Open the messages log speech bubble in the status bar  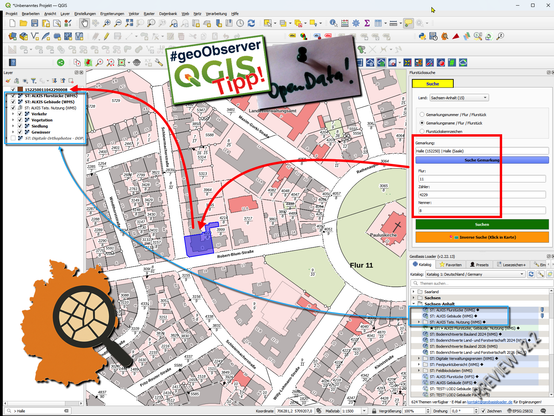(543, 411)
